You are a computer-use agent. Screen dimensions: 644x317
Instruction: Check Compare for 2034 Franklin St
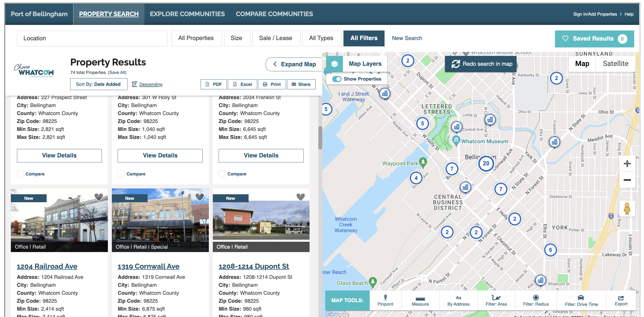(222, 174)
